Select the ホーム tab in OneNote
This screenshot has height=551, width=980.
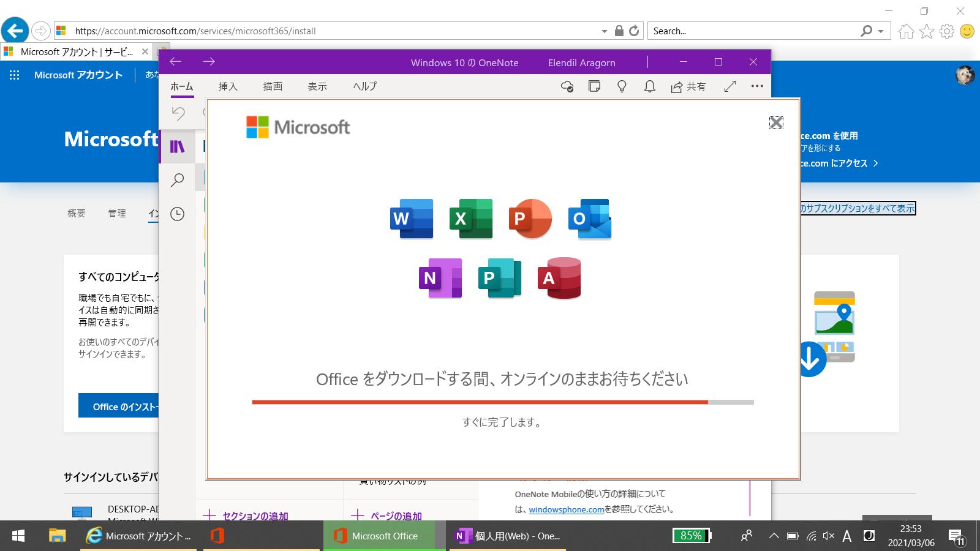tap(182, 87)
